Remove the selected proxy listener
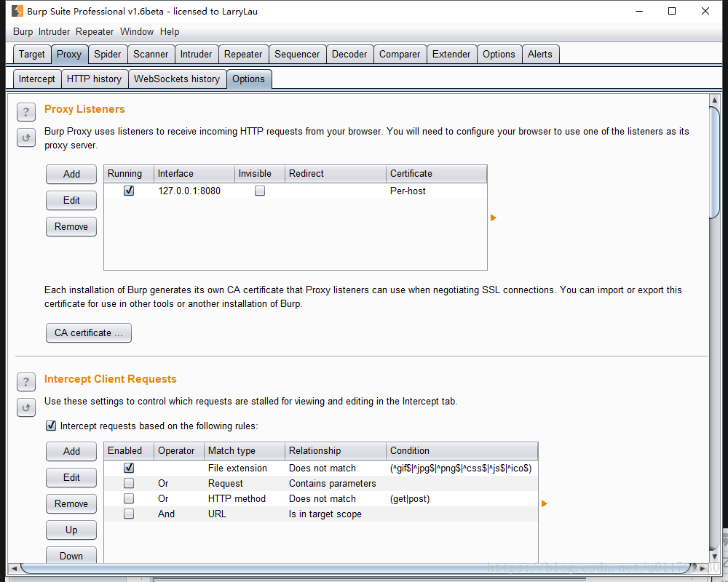 [x=71, y=226]
